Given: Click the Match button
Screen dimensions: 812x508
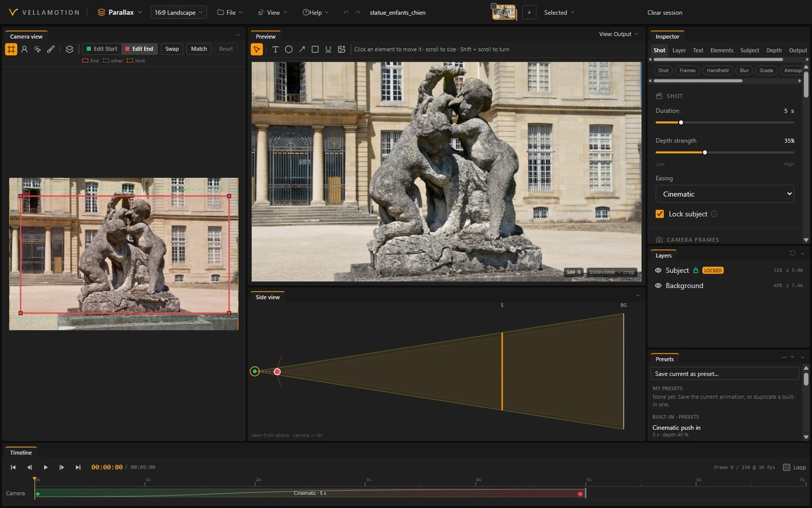Looking at the screenshot, I should coord(199,49).
